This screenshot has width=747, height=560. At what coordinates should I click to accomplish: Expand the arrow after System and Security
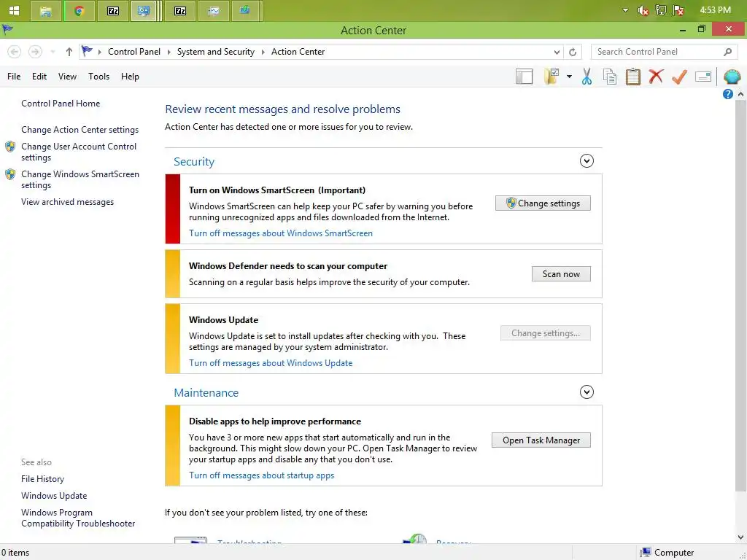[263, 52]
